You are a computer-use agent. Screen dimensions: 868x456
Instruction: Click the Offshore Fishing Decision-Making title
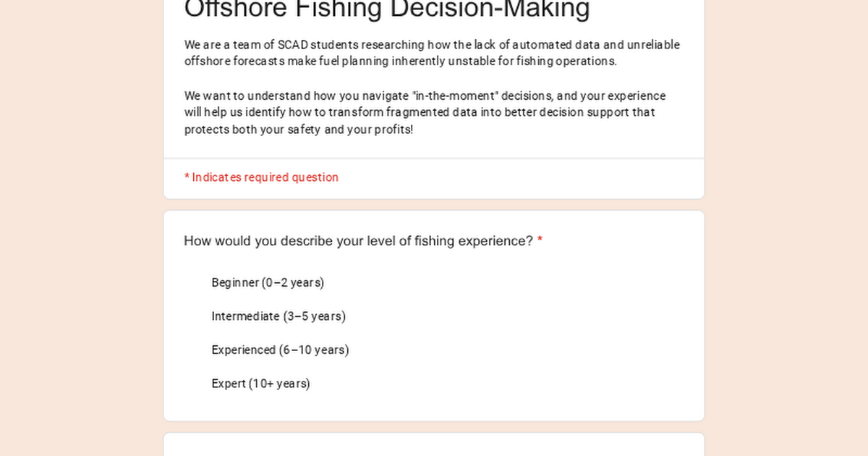(387, 10)
